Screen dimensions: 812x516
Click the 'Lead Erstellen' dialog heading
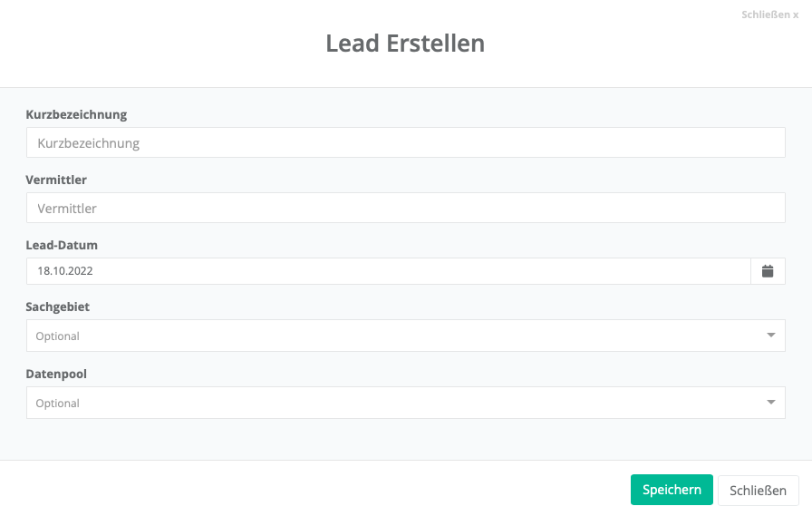[405, 44]
